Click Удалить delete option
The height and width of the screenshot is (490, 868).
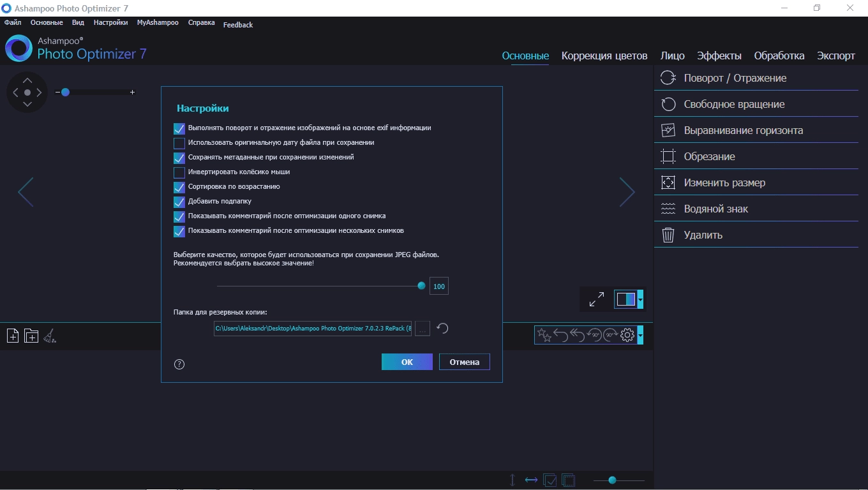[756, 235]
